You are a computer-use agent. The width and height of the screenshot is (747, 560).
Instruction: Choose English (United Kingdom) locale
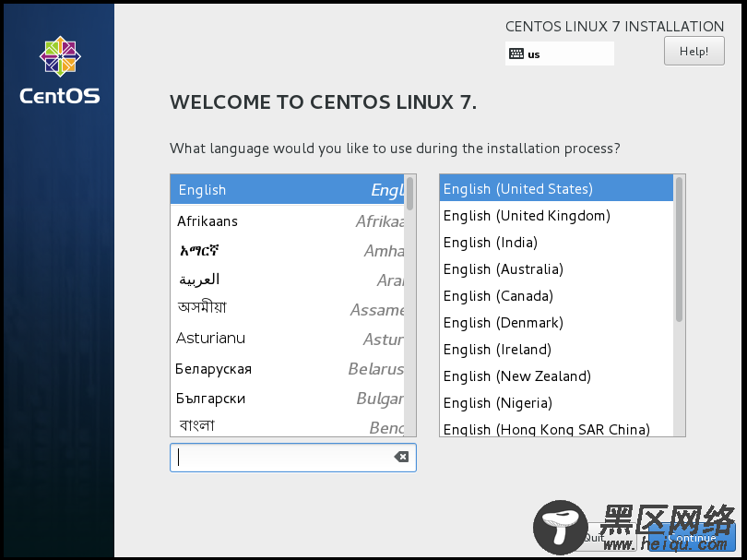tap(556, 216)
